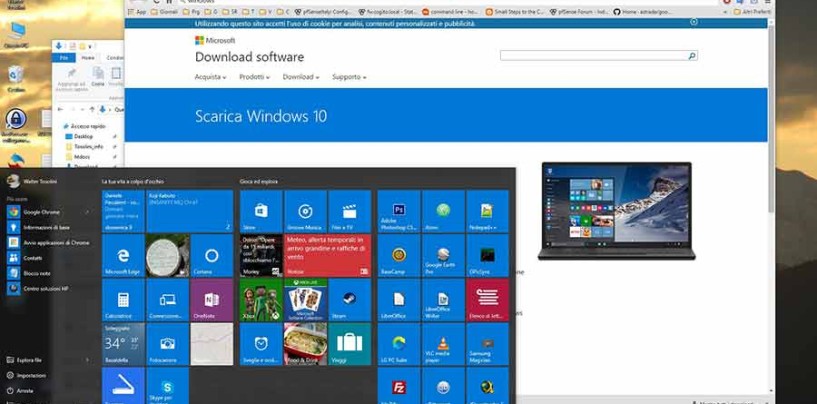Expand the Acquista dropdown on Microsoft page
The width and height of the screenshot is (817, 404).
pos(210,77)
